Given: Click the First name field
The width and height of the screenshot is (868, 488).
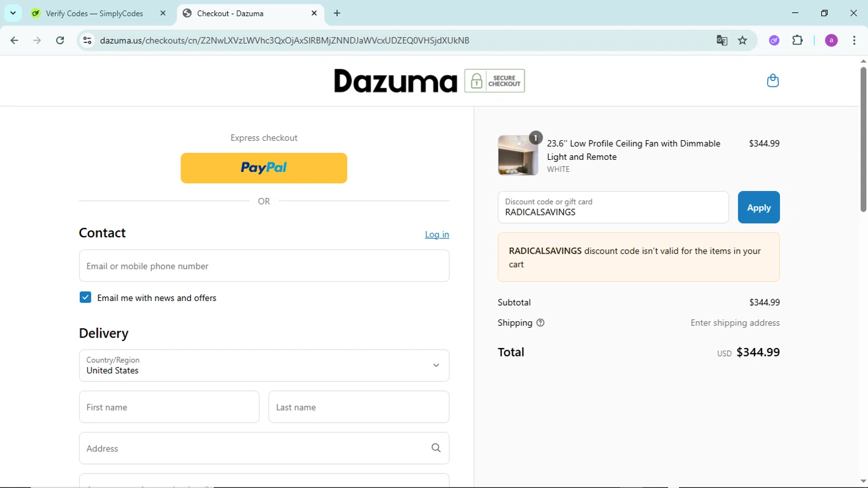Looking at the screenshot, I should tap(169, 407).
